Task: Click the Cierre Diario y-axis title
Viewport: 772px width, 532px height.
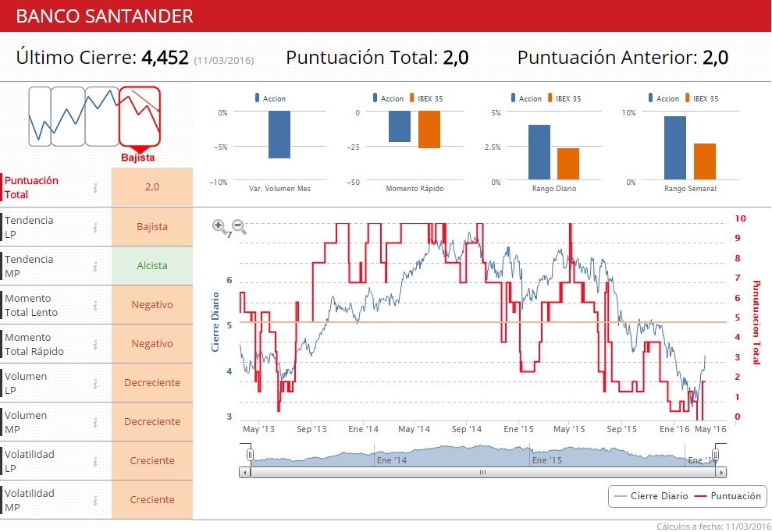Action: tap(215, 322)
